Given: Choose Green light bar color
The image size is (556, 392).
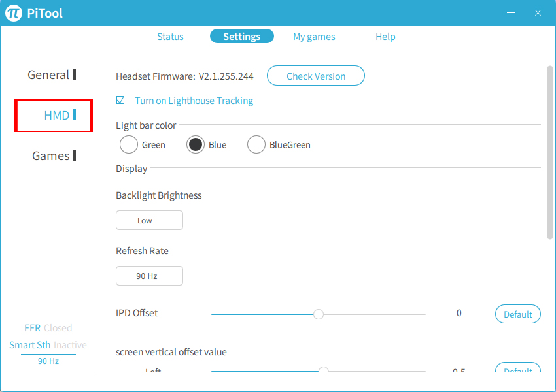Looking at the screenshot, I should click(129, 144).
